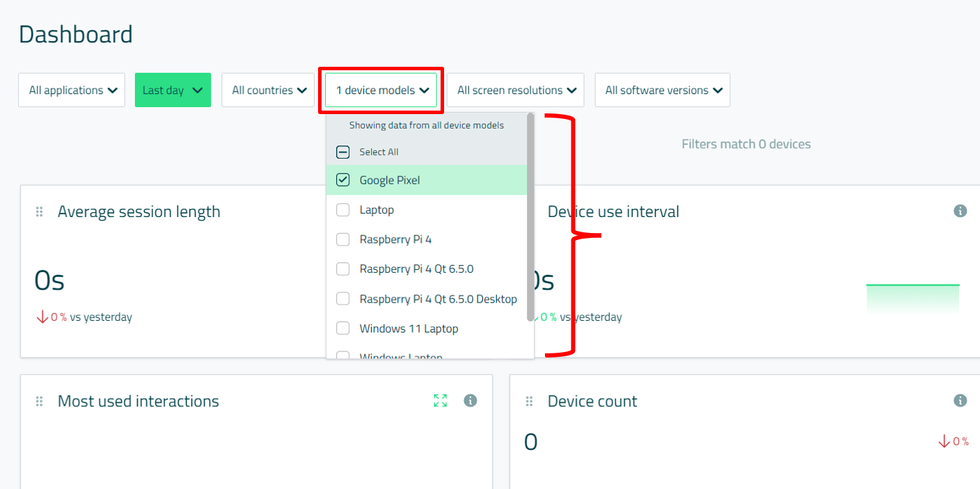Click the Device count info icon
The image size is (980, 489).
tap(960, 401)
